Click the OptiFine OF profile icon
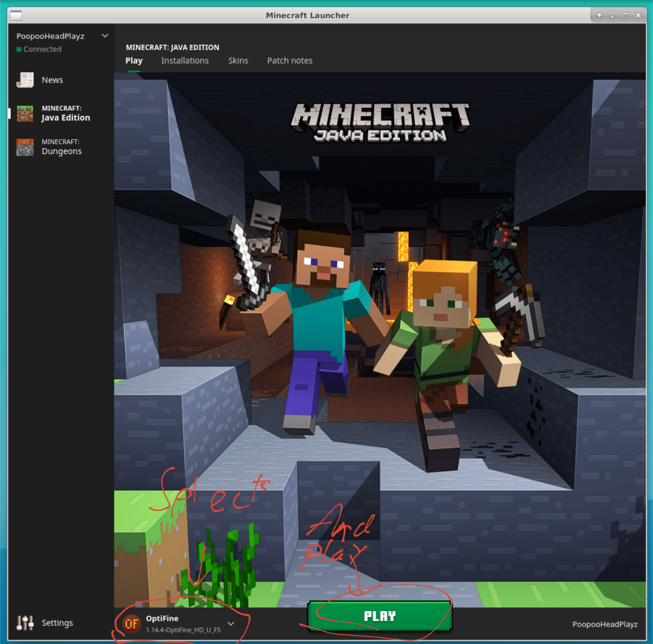This screenshot has height=644, width=653. pyautogui.click(x=131, y=624)
